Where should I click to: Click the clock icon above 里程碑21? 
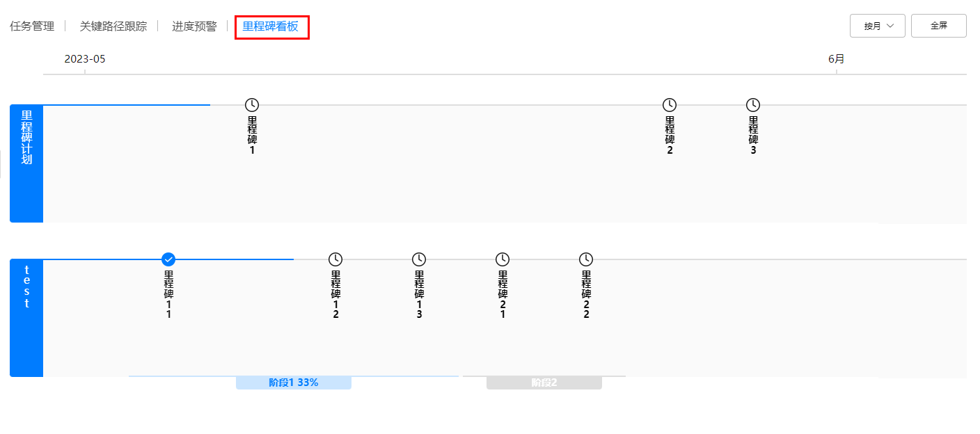(x=503, y=259)
